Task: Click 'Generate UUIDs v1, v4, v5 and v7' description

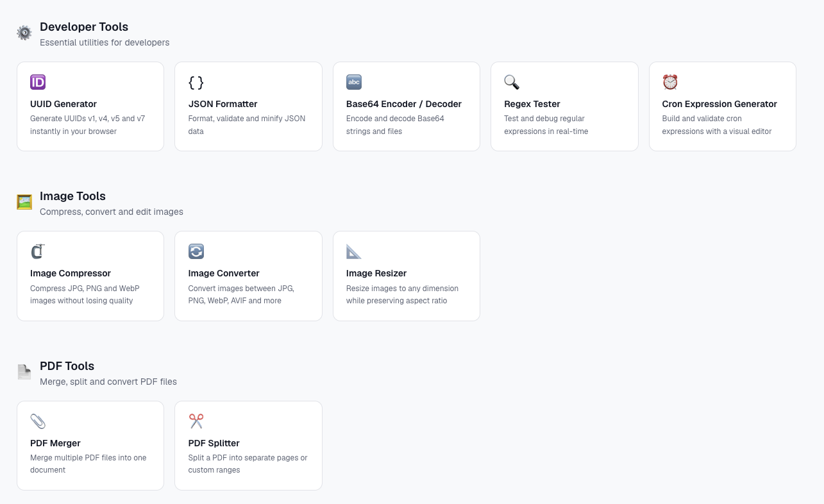Action: click(88, 125)
